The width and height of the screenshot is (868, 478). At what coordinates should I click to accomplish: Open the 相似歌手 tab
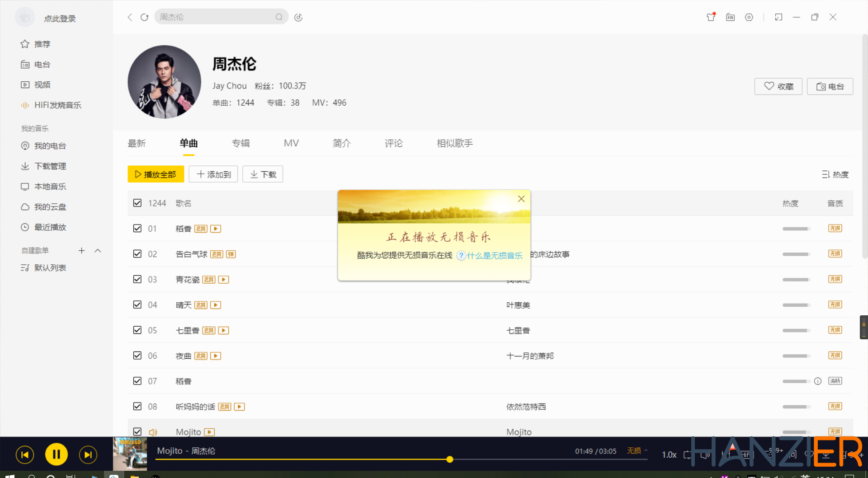(x=454, y=143)
